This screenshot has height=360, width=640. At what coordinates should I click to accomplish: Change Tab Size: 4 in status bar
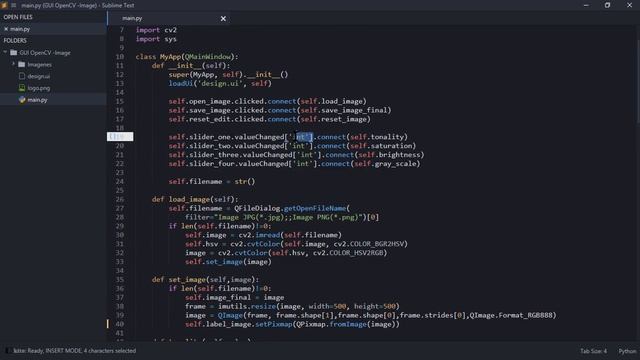click(x=593, y=351)
